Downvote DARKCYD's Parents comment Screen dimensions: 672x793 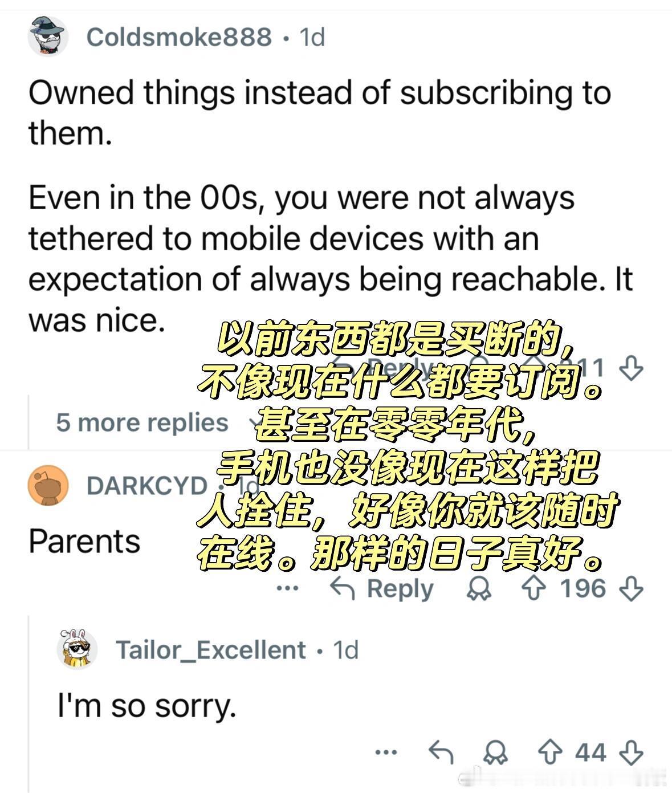631,589
